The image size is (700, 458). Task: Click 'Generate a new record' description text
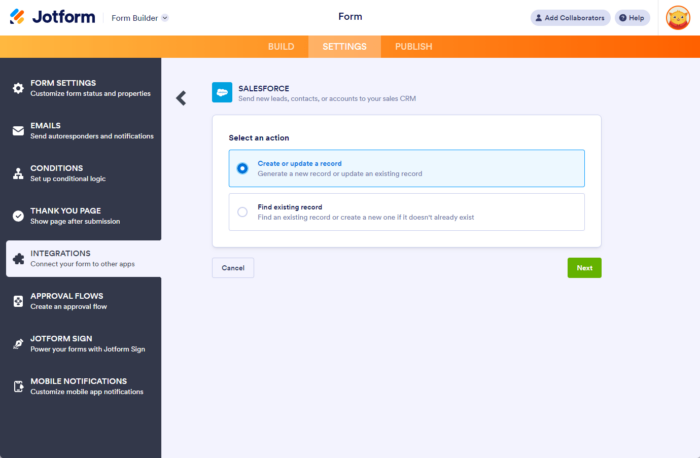[x=340, y=174]
